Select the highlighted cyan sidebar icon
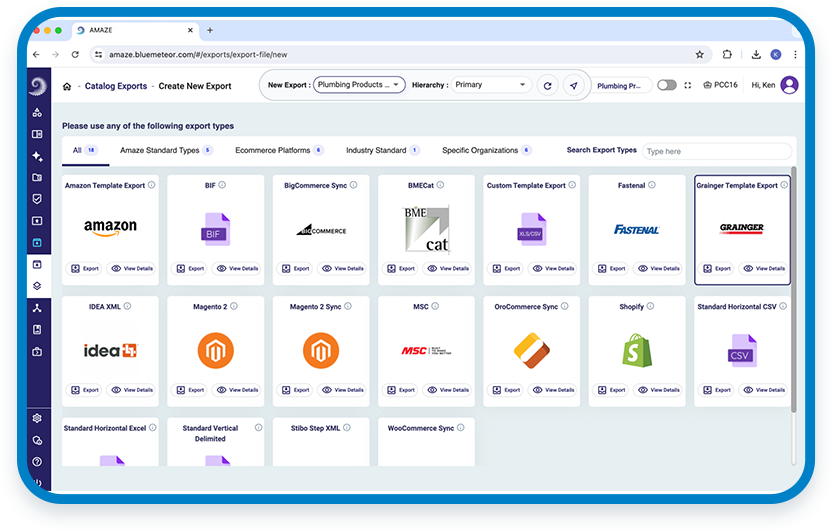Image resolution: width=832 pixels, height=531 pixels. pyautogui.click(x=37, y=242)
